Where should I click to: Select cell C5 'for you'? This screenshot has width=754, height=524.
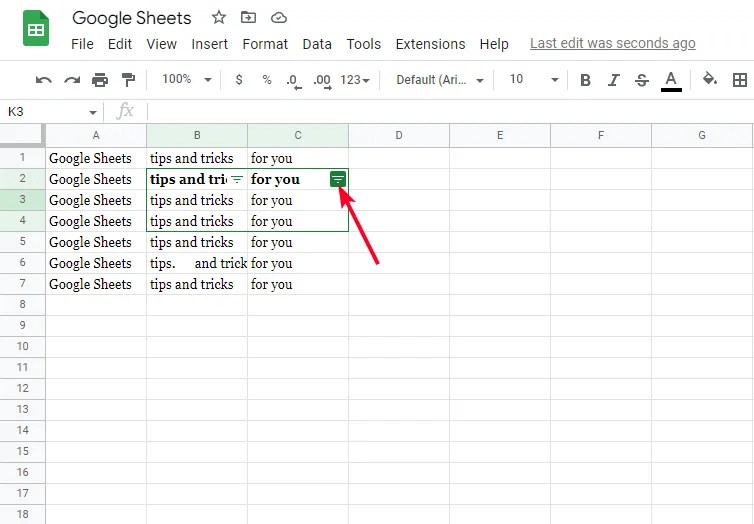(298, 242)
